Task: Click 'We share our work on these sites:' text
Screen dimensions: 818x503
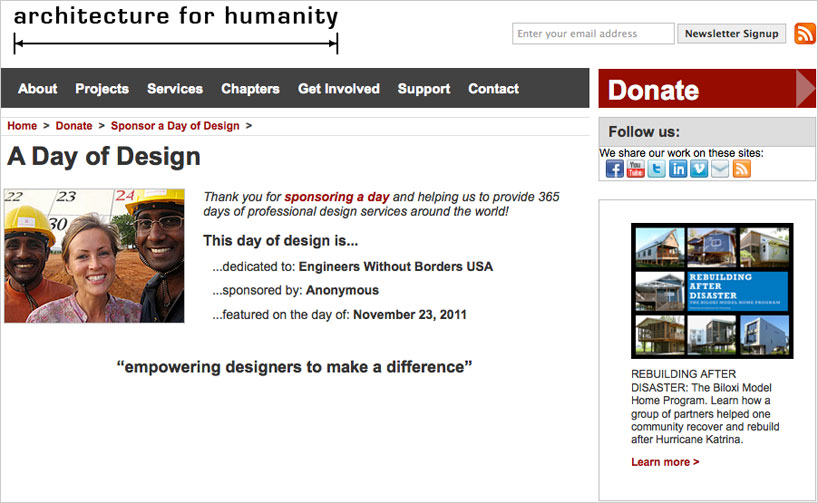Action: tap(681, 153)
